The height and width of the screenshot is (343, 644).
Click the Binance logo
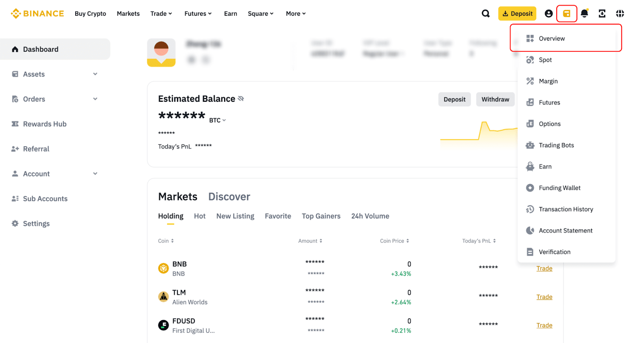[x=37, y=14]
